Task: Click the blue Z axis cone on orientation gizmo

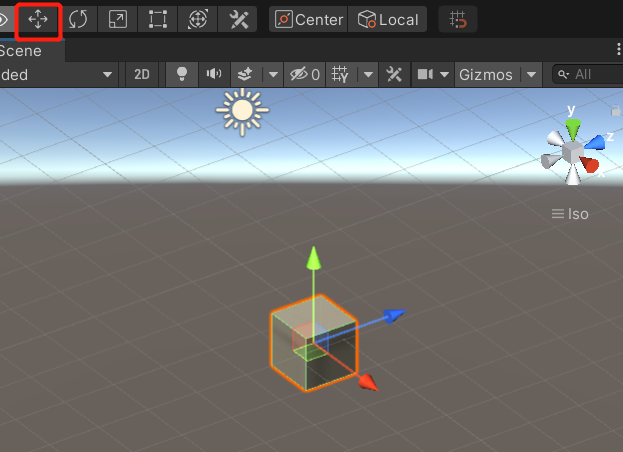Action: pyautogui.click(x=595, y=143)
